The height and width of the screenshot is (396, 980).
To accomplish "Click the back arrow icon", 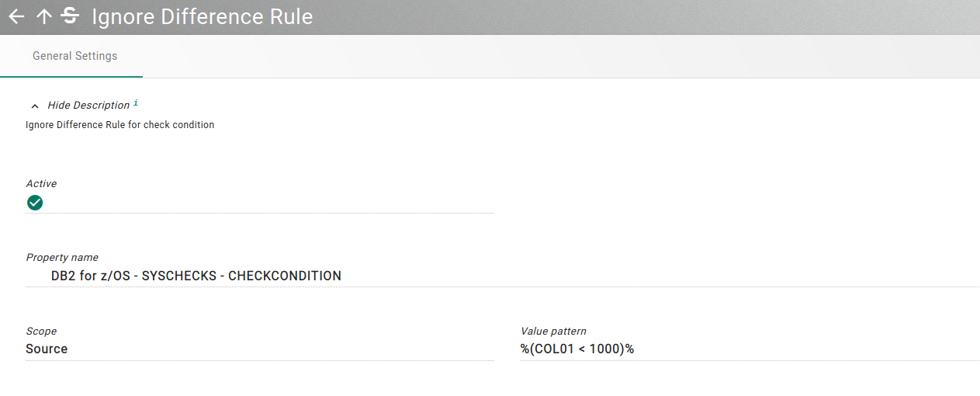I will tap(16, 16).
